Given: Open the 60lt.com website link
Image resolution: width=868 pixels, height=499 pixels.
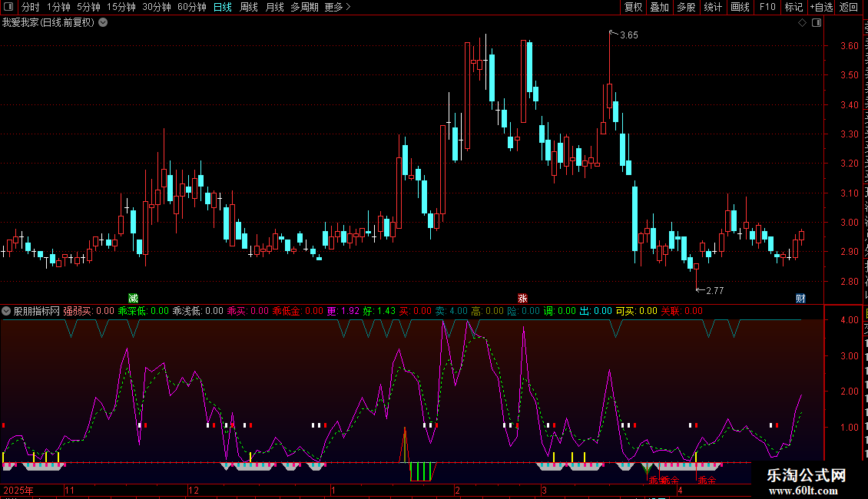Looking at the screenshot, I should point(803,490).
